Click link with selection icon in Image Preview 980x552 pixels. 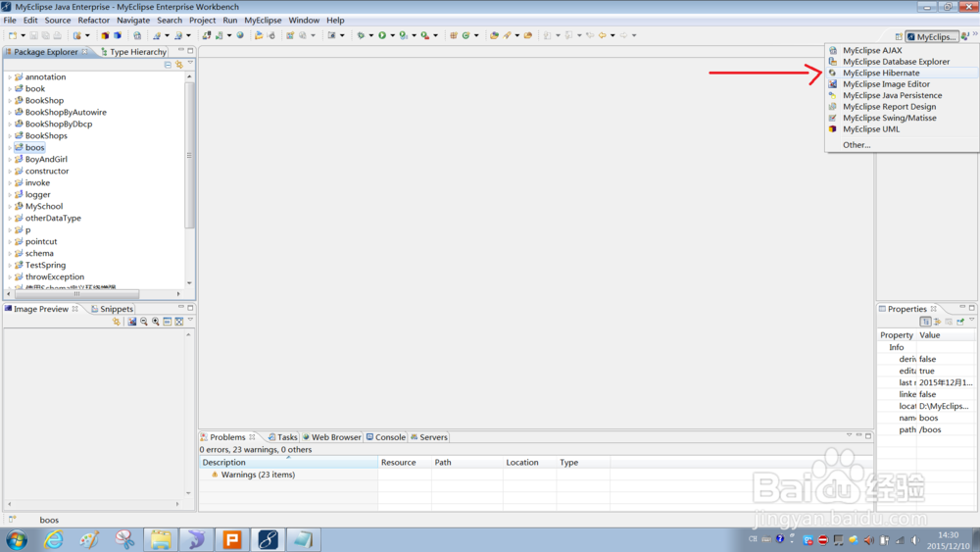117,322
